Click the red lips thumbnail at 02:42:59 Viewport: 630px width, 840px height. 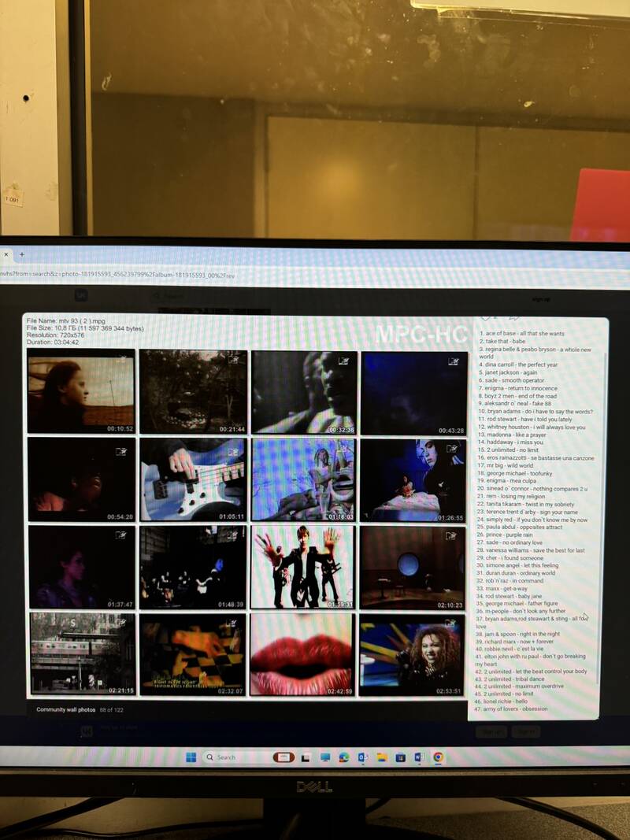tap(302, 655)
